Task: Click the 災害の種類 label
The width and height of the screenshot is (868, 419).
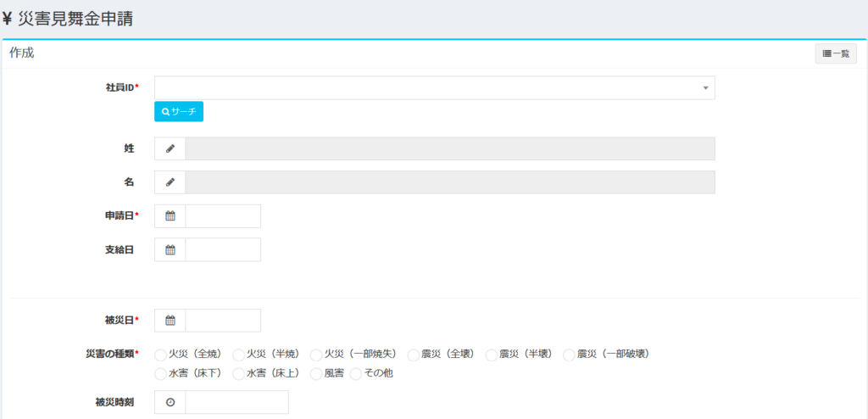Action: point(110,354)
